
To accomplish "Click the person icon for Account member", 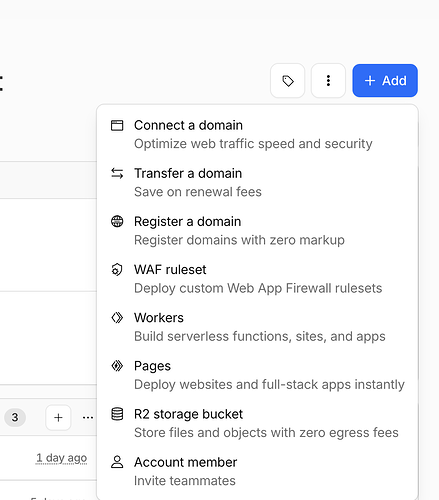I will coord(117,462).
